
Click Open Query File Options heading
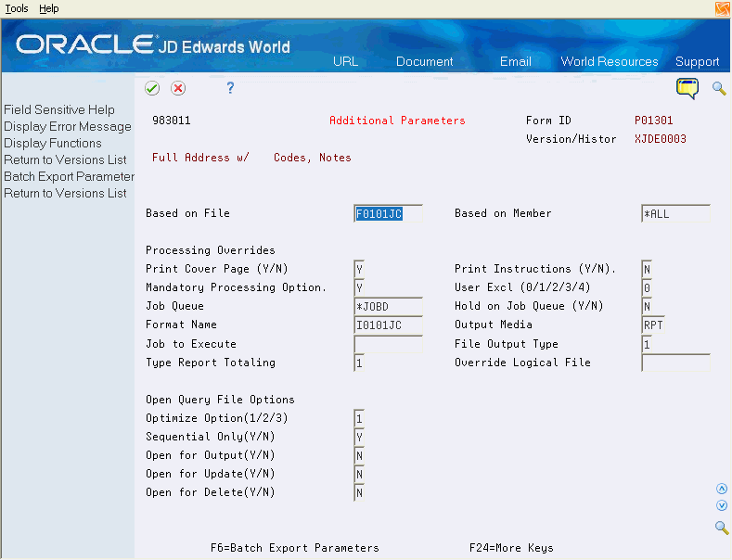220,400
